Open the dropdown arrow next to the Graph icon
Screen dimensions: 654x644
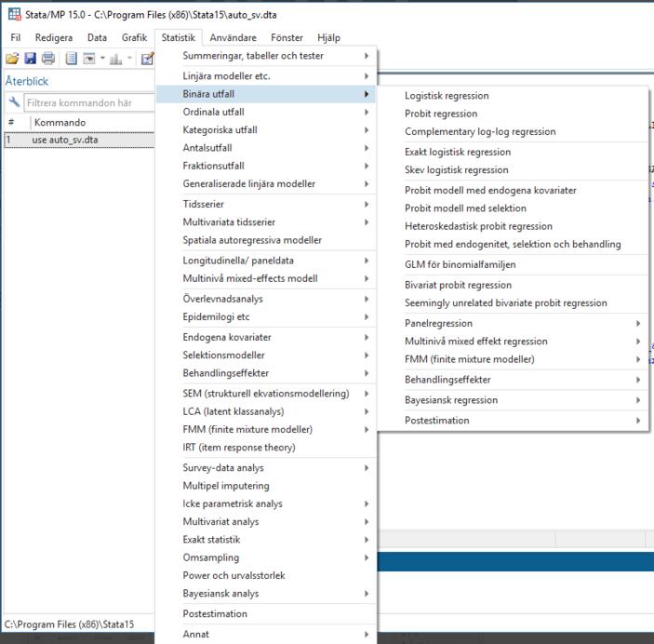pyautogui.click(x=129, y=58)
